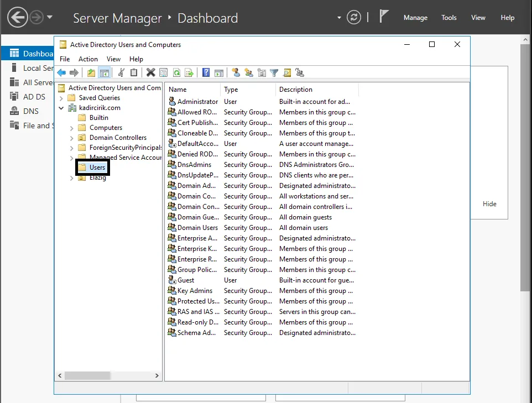Viewport: 532px width, 403px height.
Task: Click Server Manager refresh icon
Action: [354, 17]
